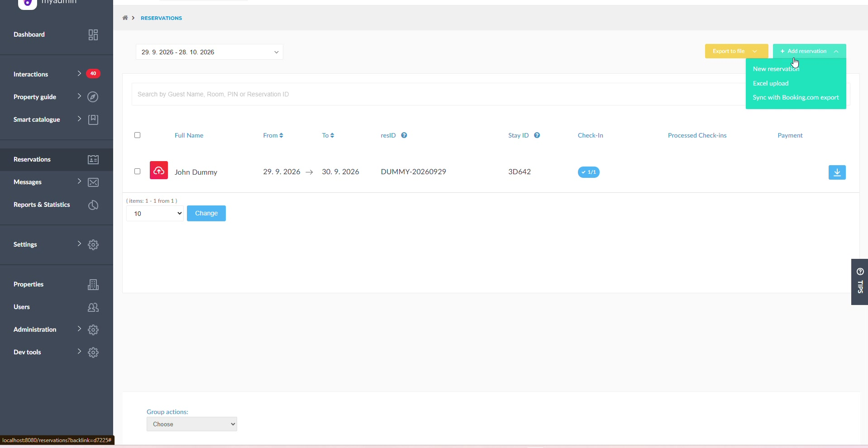Click the Reports & Statistics pie chart icon
Image resolution: width=868 pixels, height=448 pixels.
93,205
